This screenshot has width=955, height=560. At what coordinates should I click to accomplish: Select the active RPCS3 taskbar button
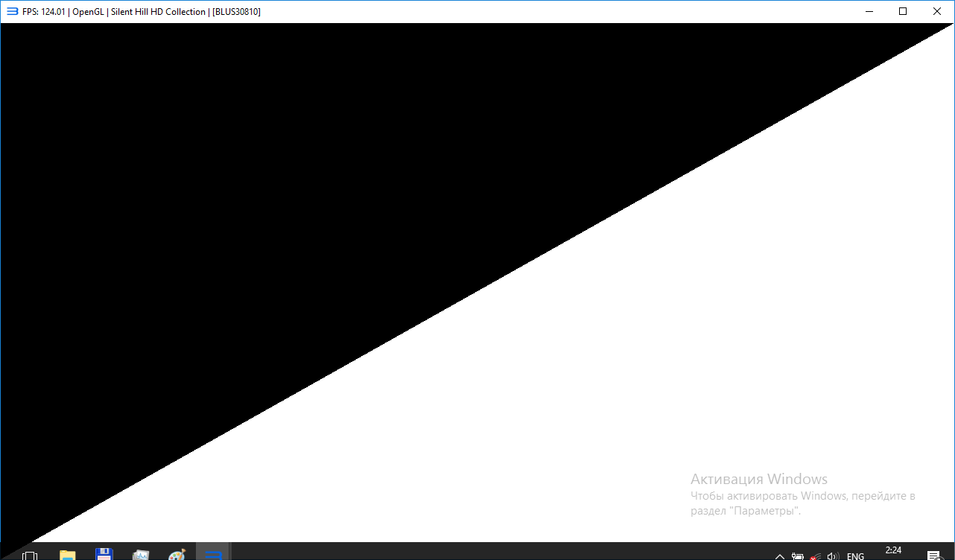[x=213, y=552]
